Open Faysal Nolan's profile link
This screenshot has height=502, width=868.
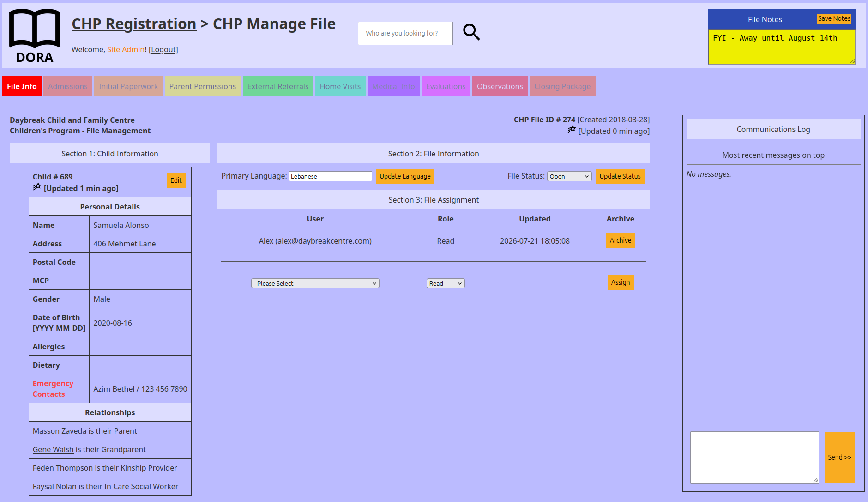click(x=54, y=486)
